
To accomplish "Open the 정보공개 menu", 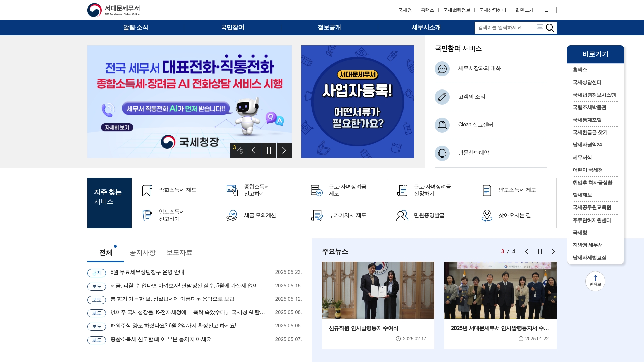I will [329, 27].
